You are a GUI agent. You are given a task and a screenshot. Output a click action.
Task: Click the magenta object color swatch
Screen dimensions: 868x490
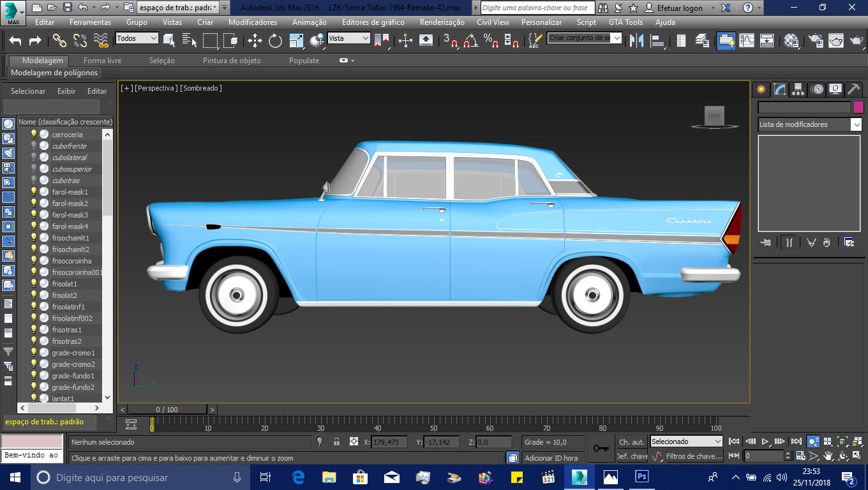tap(858, 107)
